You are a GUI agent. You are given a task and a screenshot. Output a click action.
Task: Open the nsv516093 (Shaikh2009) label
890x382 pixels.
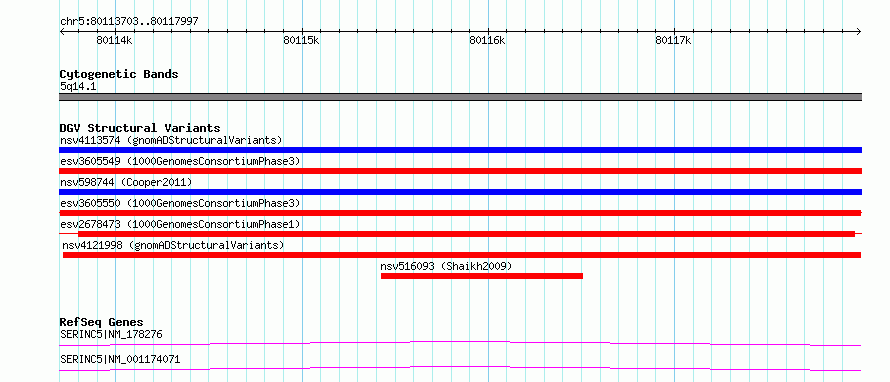click(x=446, y=266)
